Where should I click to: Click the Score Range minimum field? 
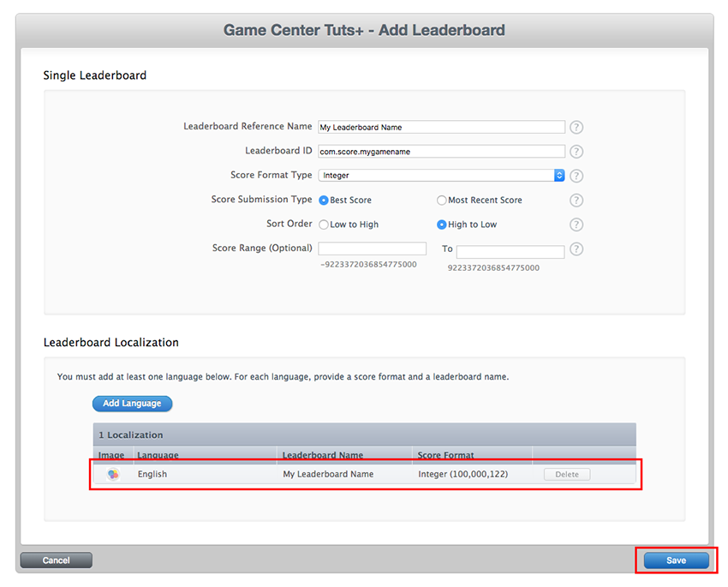tap(372, 249)
